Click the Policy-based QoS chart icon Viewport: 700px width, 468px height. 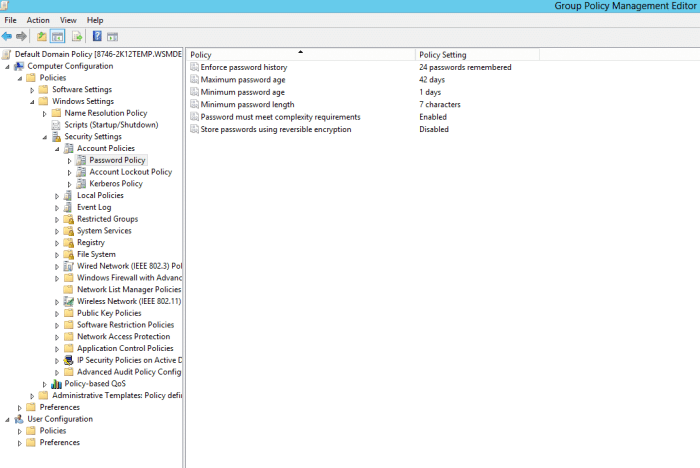pos(56,384)
